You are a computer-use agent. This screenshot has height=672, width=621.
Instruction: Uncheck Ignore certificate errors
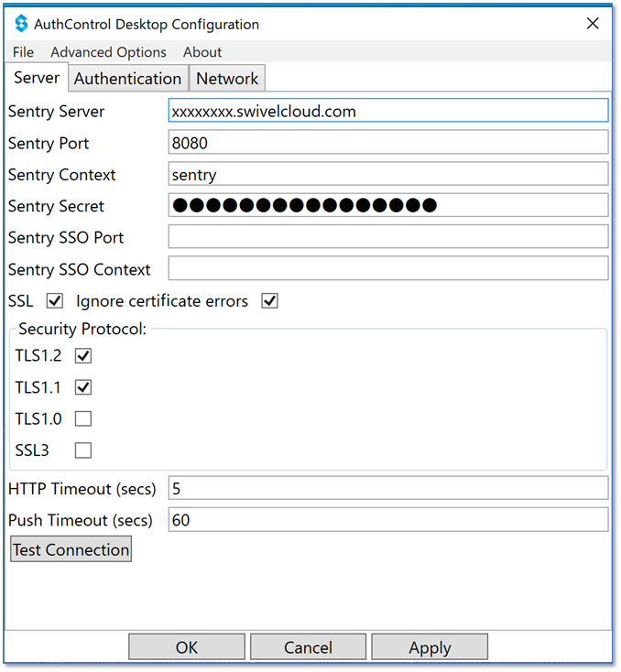(x=270, y=301)
